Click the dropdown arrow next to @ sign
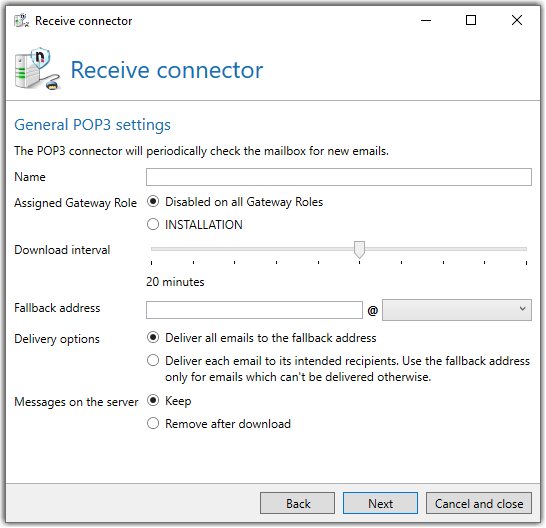 [x=522, y=309]
